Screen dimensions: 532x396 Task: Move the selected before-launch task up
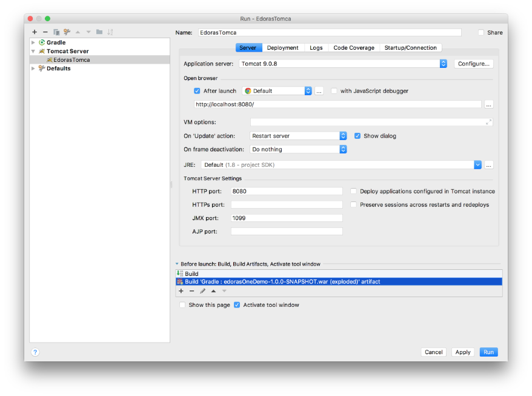click(x=213, y=291)
